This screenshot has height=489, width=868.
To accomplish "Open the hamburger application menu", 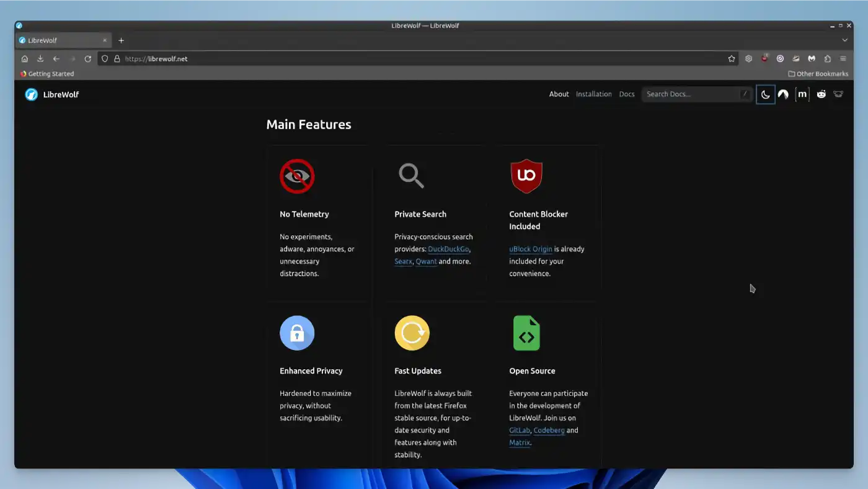I will [x=843, y=59].
